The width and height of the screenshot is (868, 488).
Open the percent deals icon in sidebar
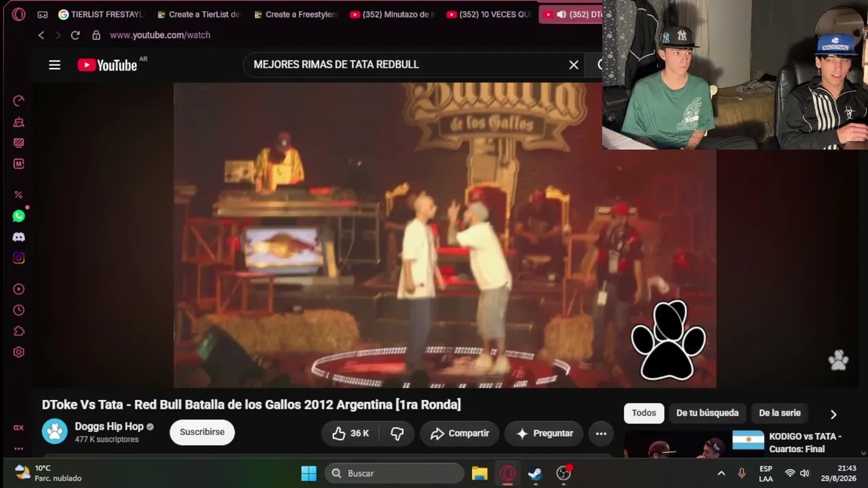19,195
